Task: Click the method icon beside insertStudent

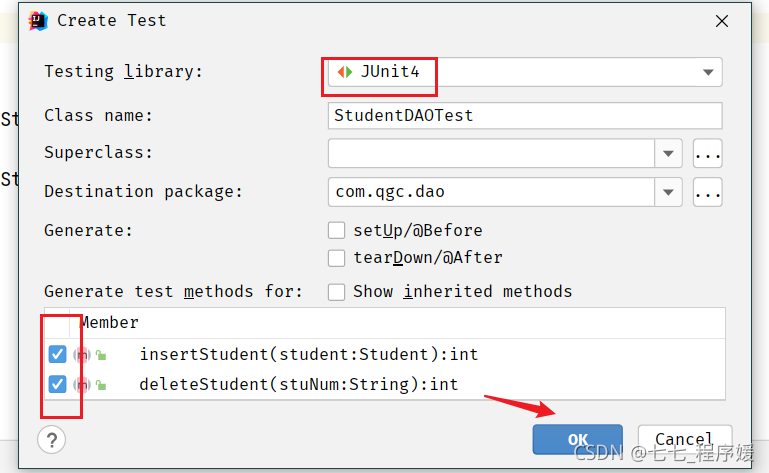Action: [80, 354]
